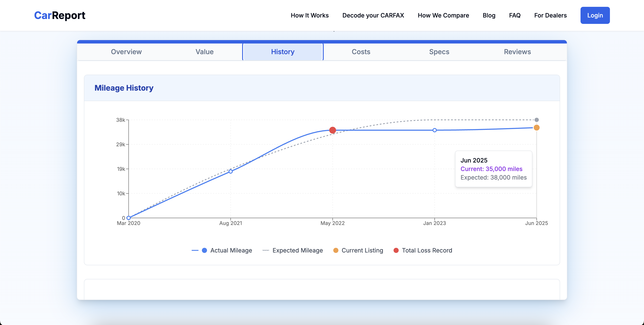Toggle Expected Mileage legend item
The height and width of the screenshot is (325, 644).
coord(292,250)
